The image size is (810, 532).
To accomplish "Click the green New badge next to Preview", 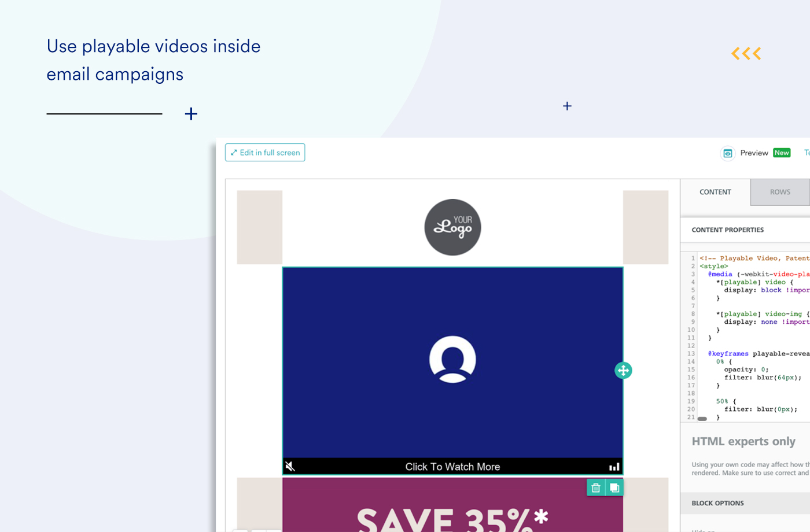I will (782, 153).
